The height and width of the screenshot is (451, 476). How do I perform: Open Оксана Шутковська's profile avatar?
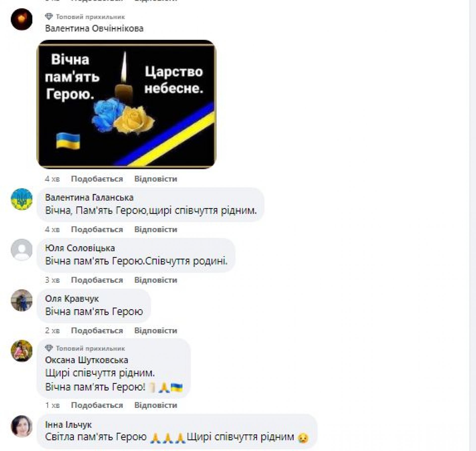[22, 351]
